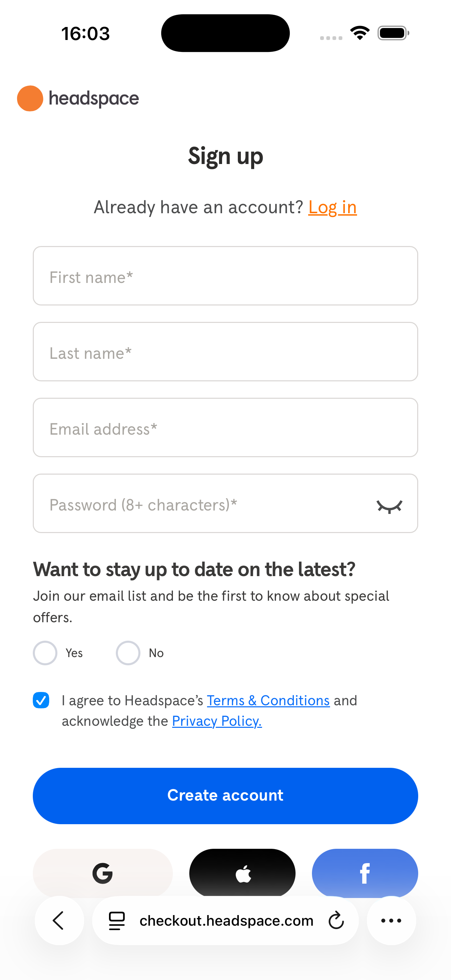451x980 pixels.
Task: Open the Log in link
Action: (332, 207)
